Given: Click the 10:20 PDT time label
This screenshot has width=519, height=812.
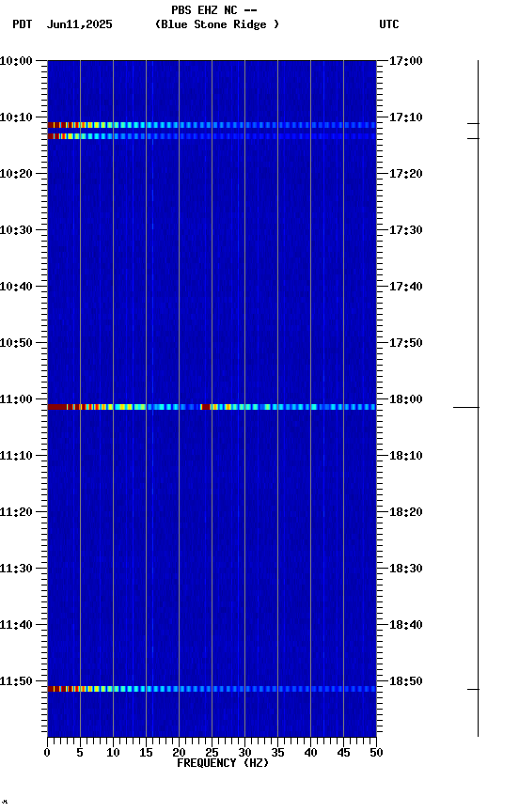Looking at the screenshot, I should point(16,174).
